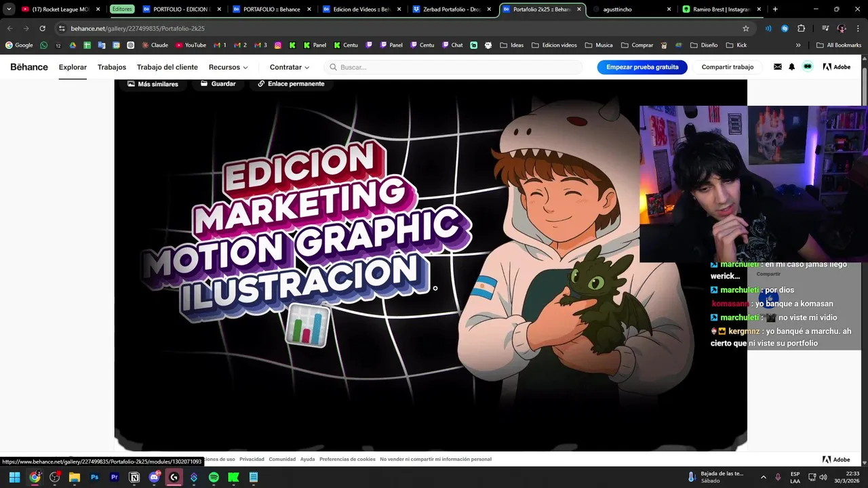The image size is (868, 488).
Task: Switch to Zerbad Portafolio Dropbox tab
Action: (451, 9)
